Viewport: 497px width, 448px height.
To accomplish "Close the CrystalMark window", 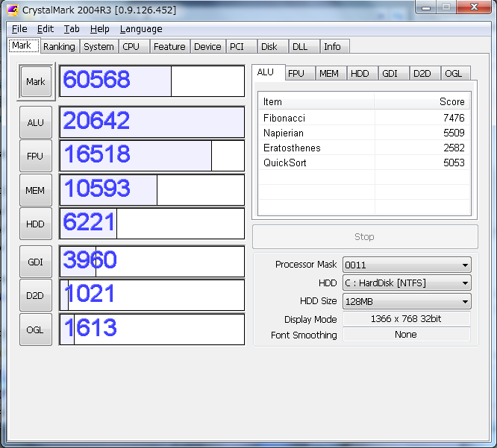I will tap(474, 7).
